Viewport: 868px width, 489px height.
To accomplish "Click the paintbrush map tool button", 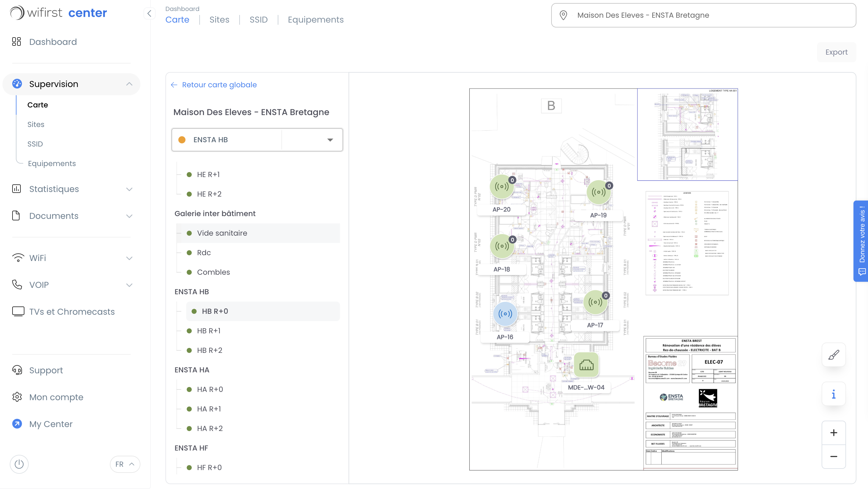I will click(x=834, y=354).
